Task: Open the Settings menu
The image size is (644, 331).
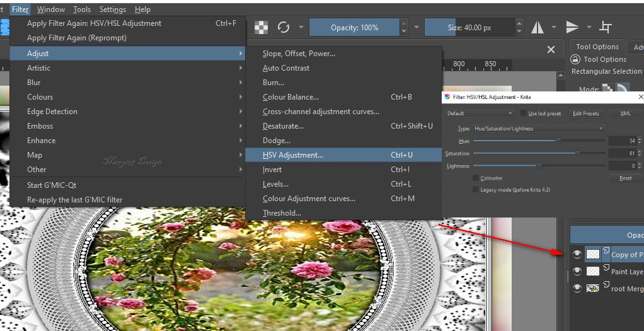Action: (113, 9)
